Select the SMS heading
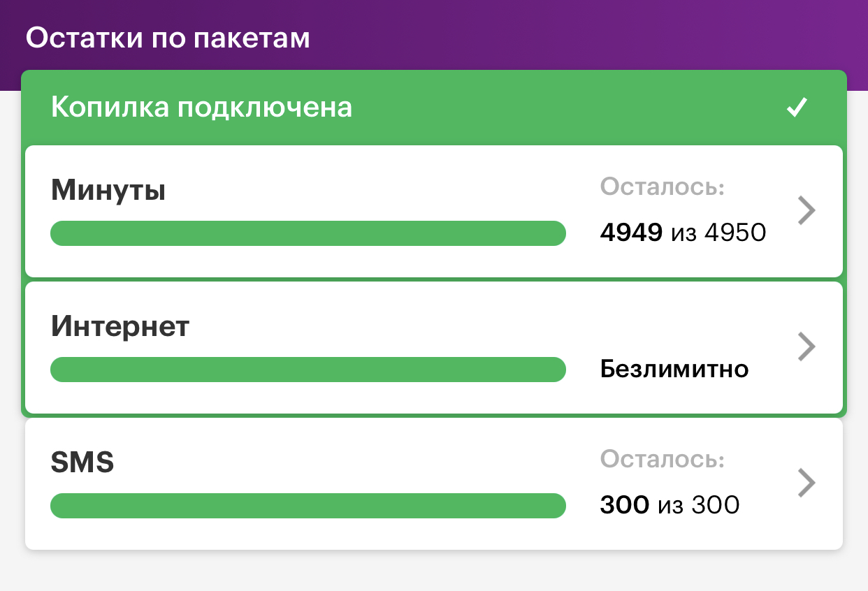The height and width of the screenshot is (591, 868). coord(82,462)
